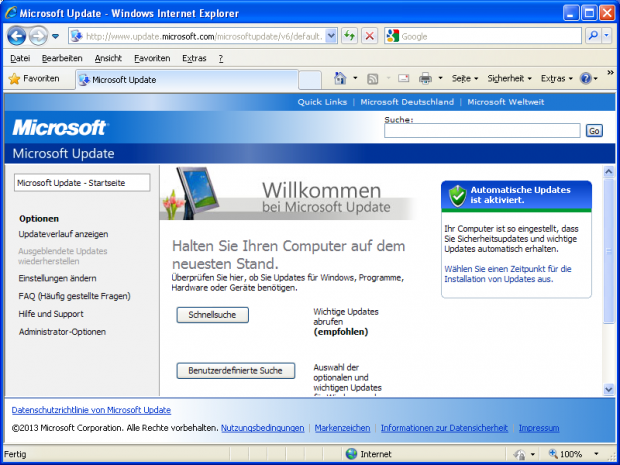Open Updateverlauf anzeigen
This screenshot has width=620, height=465.
pos(63,234)
